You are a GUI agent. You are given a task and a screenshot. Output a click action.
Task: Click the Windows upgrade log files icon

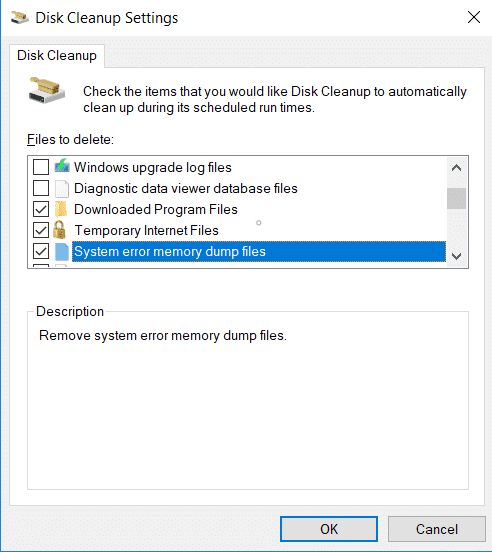click(62, 167)
